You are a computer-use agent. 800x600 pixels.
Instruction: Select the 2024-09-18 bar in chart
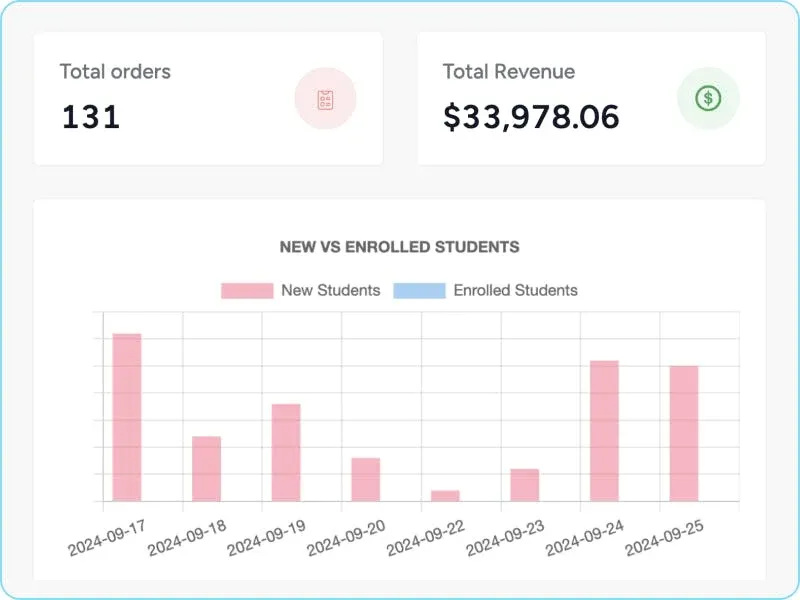click(x=206, y=468)
